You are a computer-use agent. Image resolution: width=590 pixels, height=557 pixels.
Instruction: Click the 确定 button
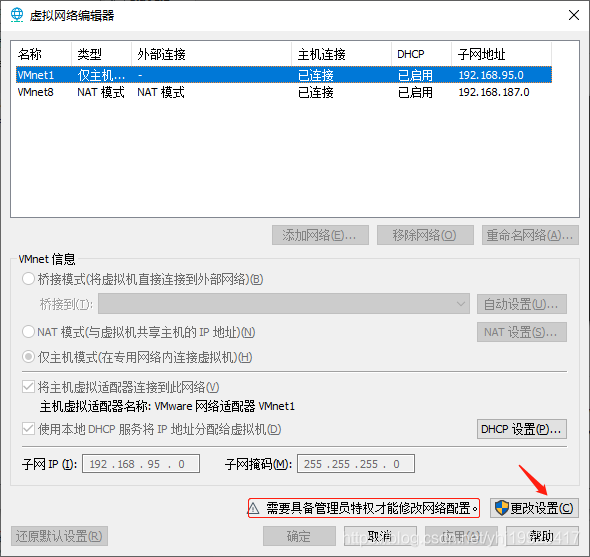pos(300,536)
